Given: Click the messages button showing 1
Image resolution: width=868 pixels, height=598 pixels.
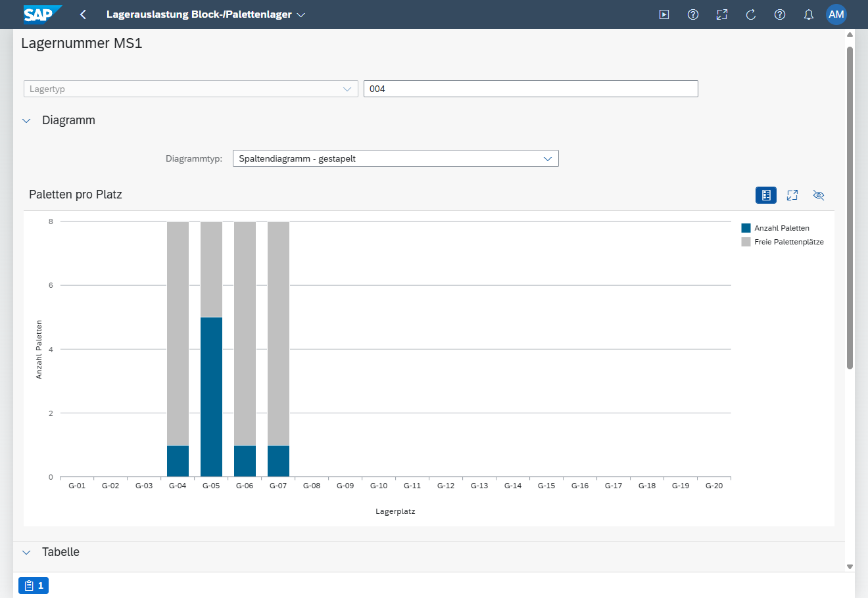Looking at the screenshot, I should click(x=34, y=586).
